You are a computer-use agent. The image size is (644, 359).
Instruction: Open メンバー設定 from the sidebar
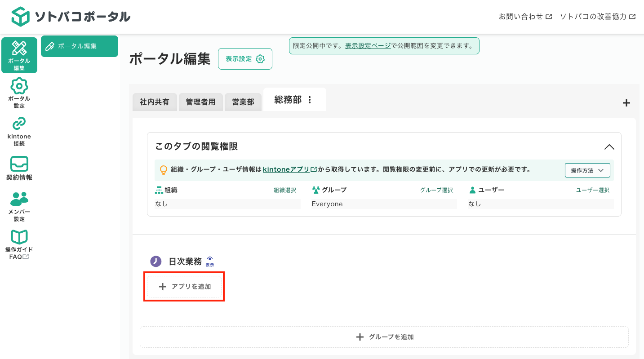19,207
